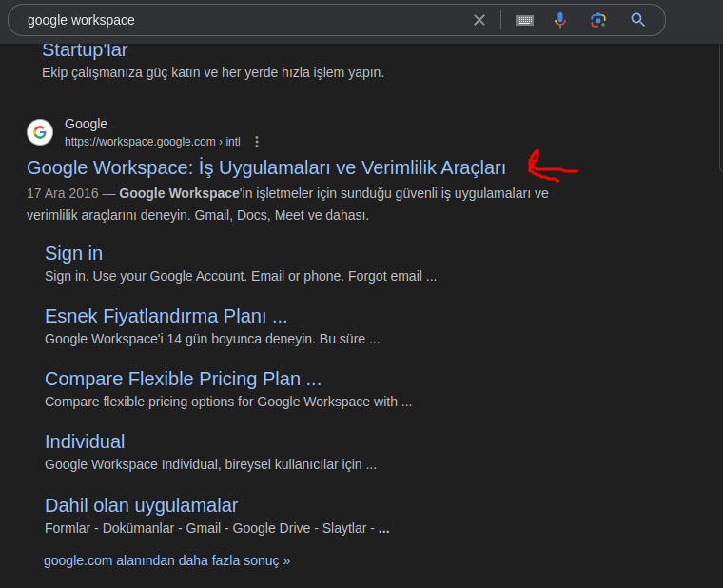Screen dimensions: 723x588
Task: Click text 'Compare flexible pricing options for Google Workspace'
Action: point(207,402)
